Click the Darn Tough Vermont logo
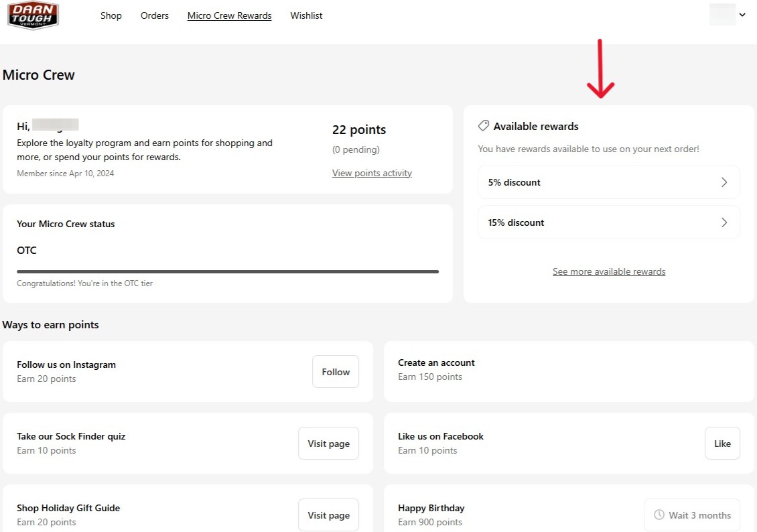This screenshot has width=757, height=532. point(33,15)
